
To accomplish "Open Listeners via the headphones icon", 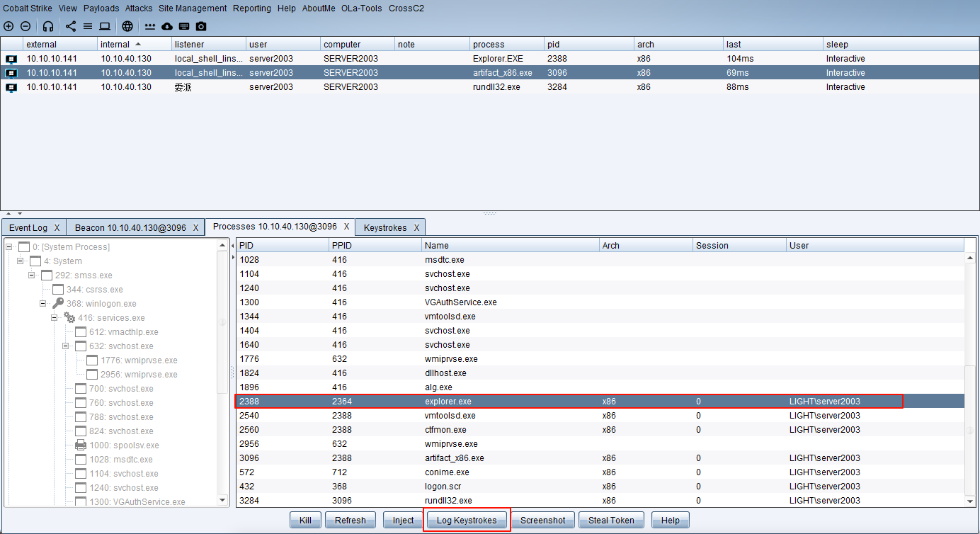I will [48, 26].
